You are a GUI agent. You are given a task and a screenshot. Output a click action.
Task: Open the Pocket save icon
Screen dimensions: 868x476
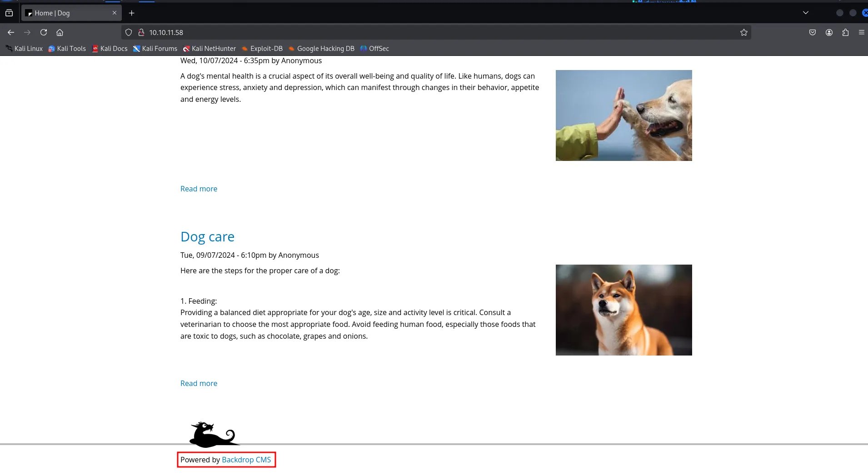813,32
